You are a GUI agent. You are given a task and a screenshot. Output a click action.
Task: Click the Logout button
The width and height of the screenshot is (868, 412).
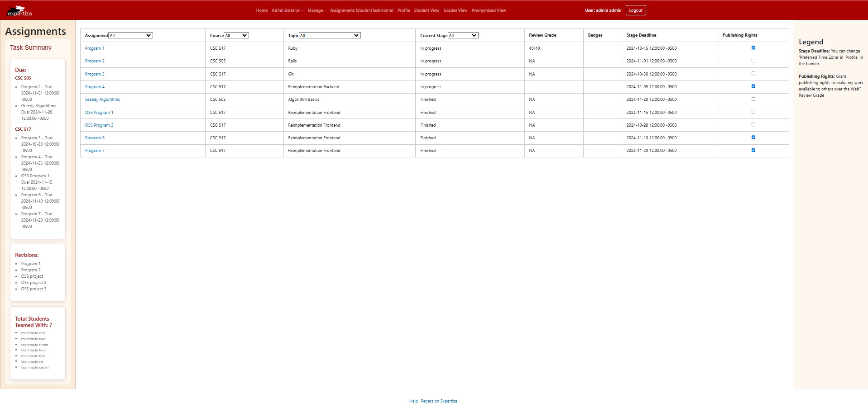[635, 10]
